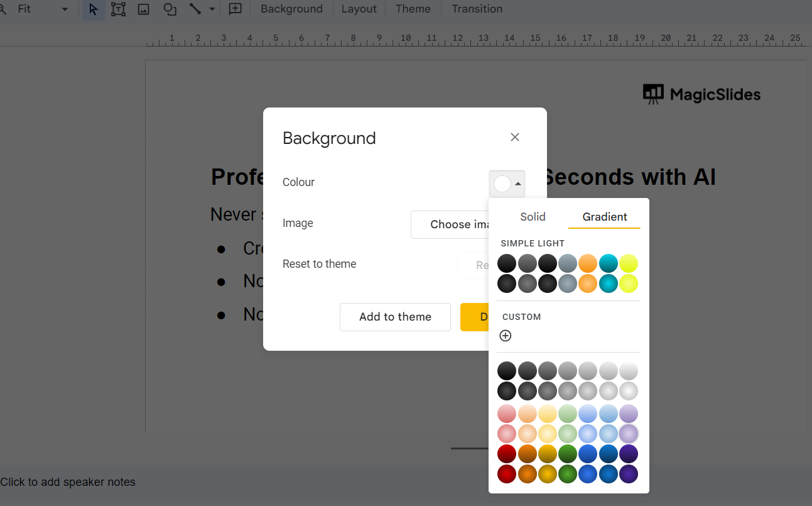Click the horizontal ruler
This screenshot has height=506, width=812.
pos(475,39)
